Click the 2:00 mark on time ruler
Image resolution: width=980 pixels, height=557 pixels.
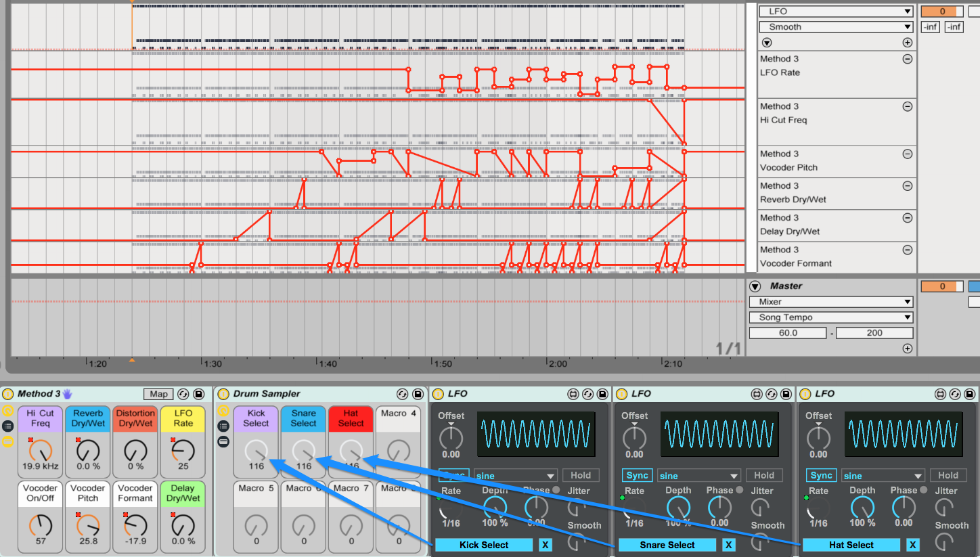557,364
